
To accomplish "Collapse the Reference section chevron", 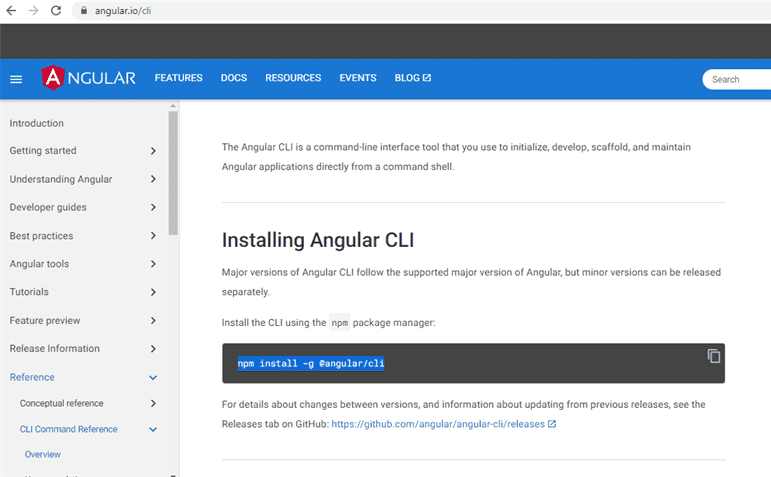I will (153, 378).
